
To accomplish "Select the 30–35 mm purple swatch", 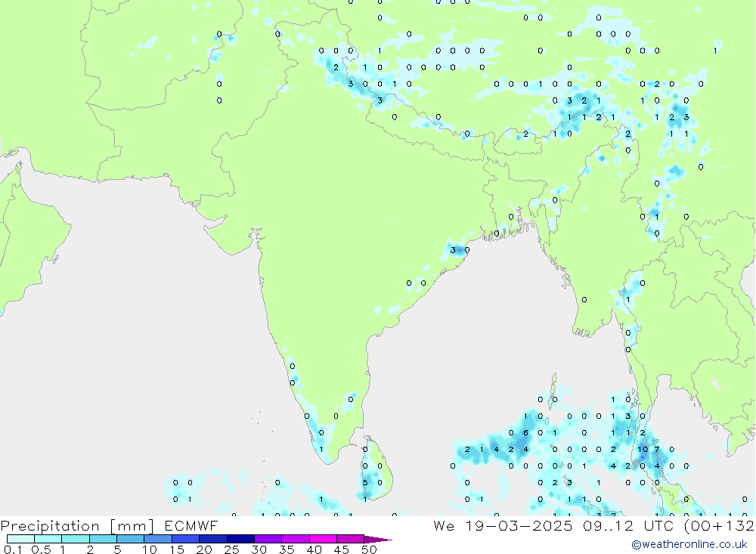I will (268, 539).
